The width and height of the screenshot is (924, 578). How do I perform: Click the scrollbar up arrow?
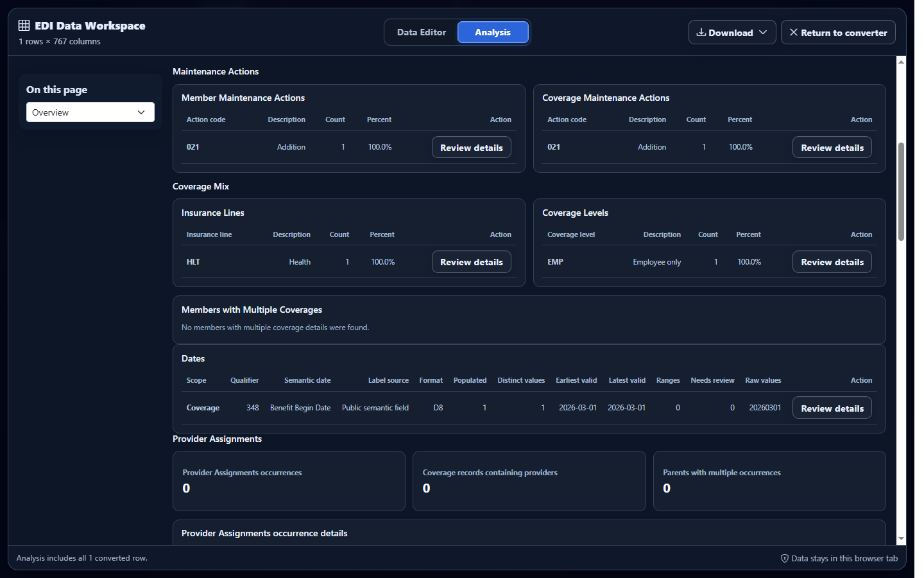tap(901, 62)
